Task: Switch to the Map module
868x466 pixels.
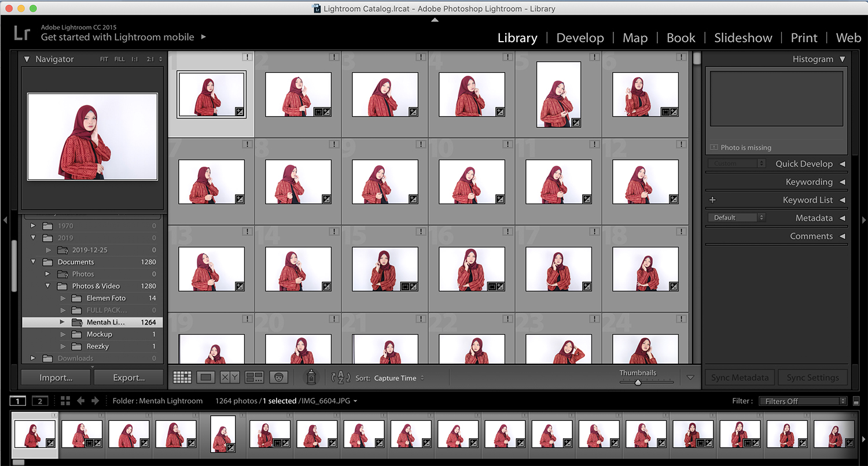Action: tap(635, 38)
